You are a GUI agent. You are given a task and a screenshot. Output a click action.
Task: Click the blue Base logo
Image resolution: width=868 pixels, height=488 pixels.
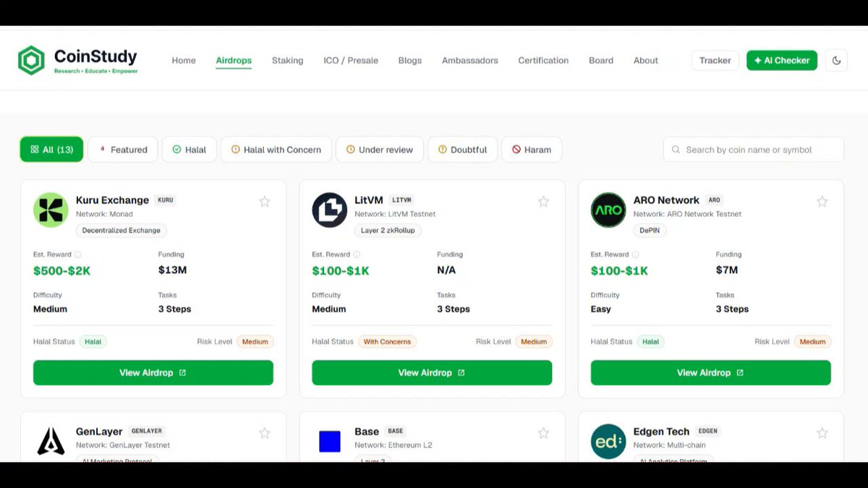click(x=330, y=441)
